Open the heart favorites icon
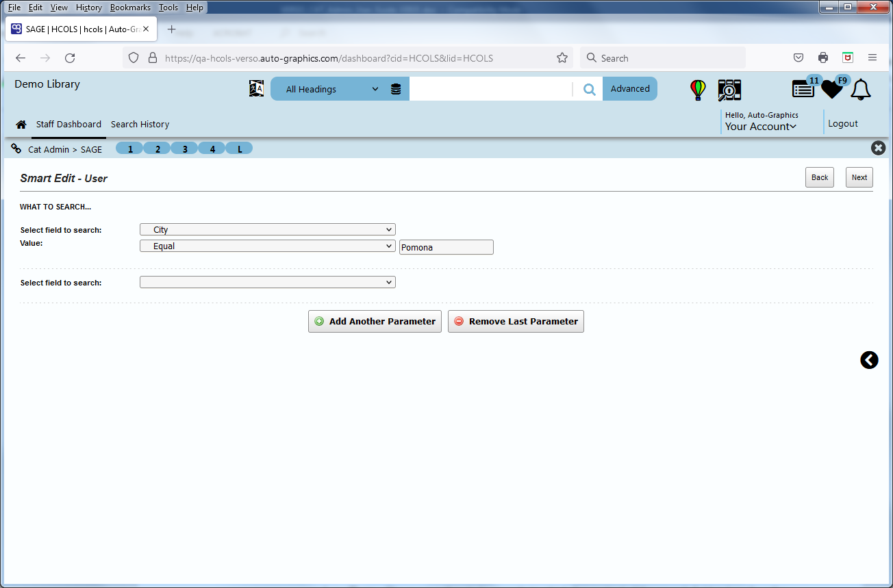 click(x=831, y=89)
